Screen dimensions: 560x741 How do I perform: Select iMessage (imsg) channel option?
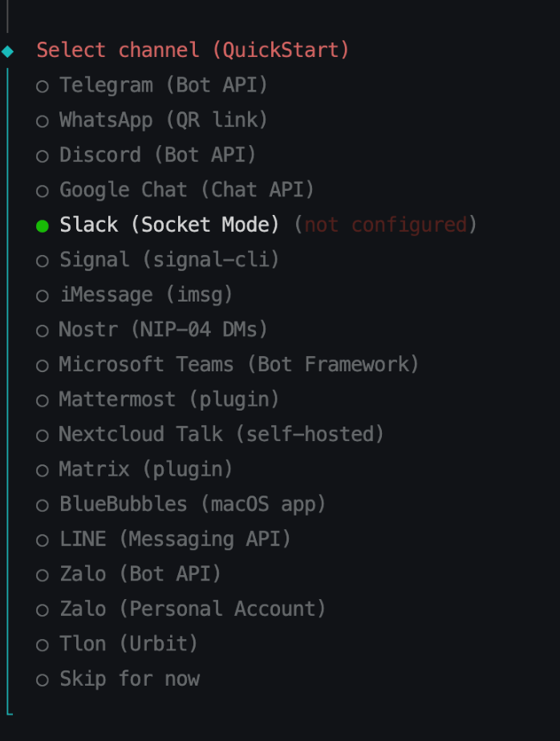[x=146, y=295]
